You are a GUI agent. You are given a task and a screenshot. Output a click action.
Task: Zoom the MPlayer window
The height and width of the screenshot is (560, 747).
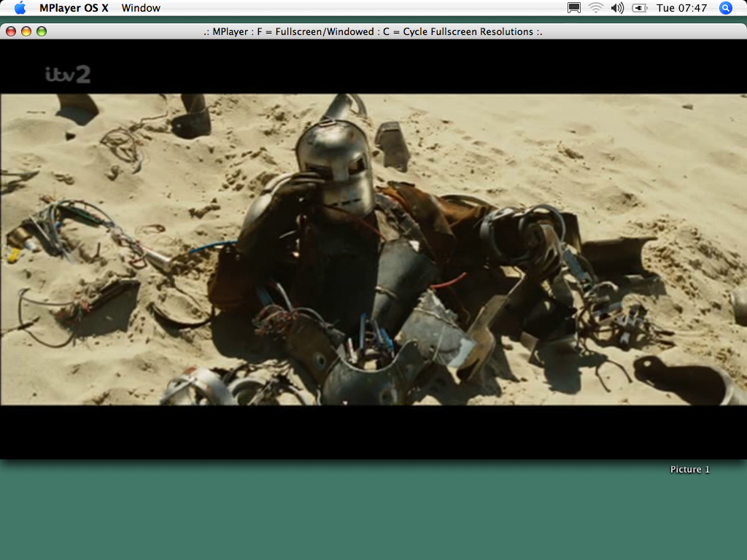pyautogui.click(x=42, y=31)
